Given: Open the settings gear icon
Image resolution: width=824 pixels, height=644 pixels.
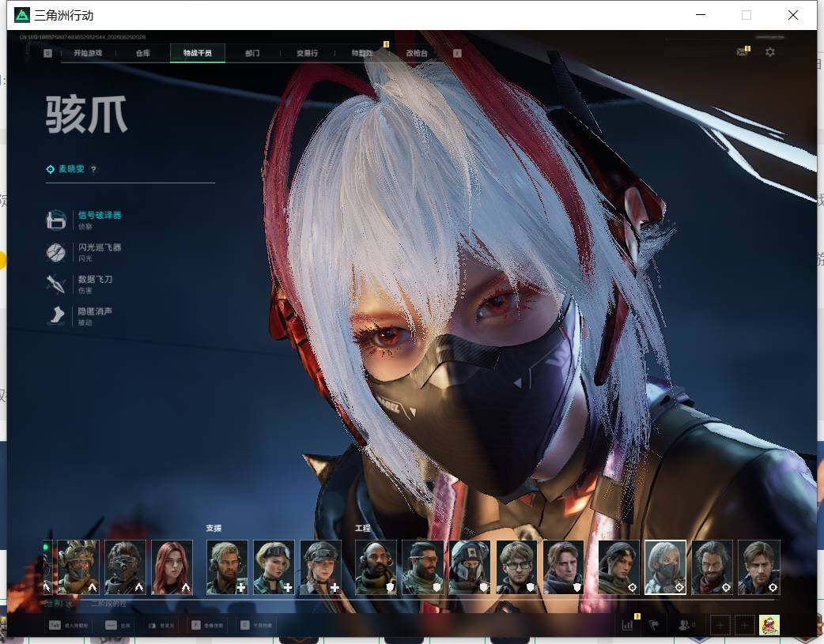Looking at the screenshot, I should [770, 52].
